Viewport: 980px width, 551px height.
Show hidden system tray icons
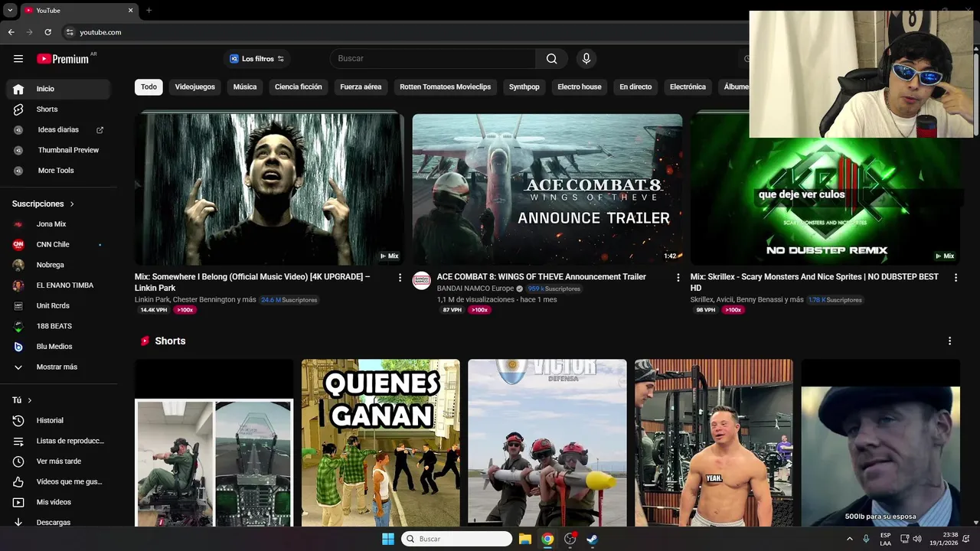click(849, 539)
